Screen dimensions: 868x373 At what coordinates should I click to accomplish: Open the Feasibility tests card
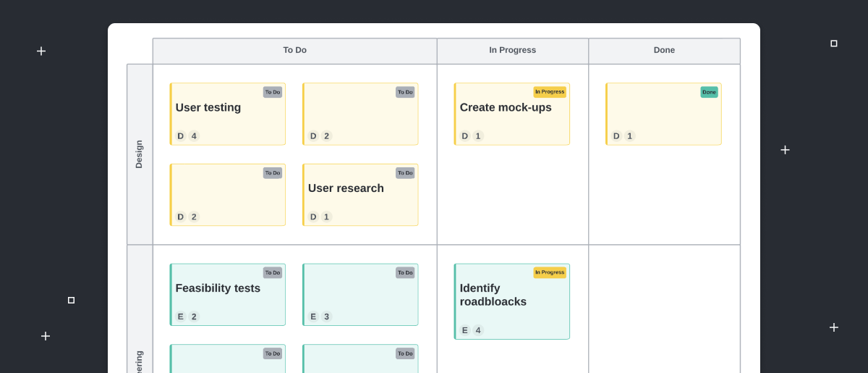pos(227,295)
